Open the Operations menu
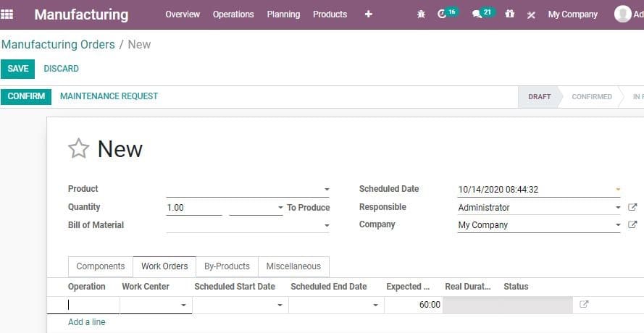 [233, 14]
